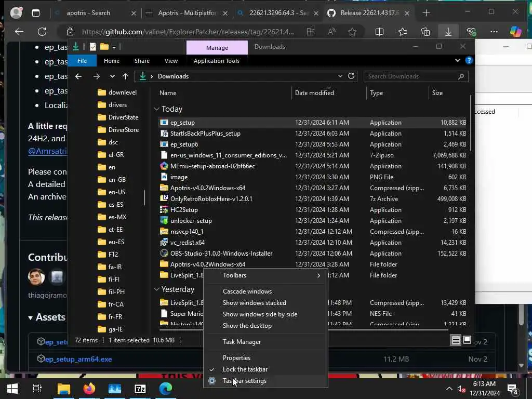Sort by Date modified column header
Screen dimensions: 532x399
pos(314,92)
